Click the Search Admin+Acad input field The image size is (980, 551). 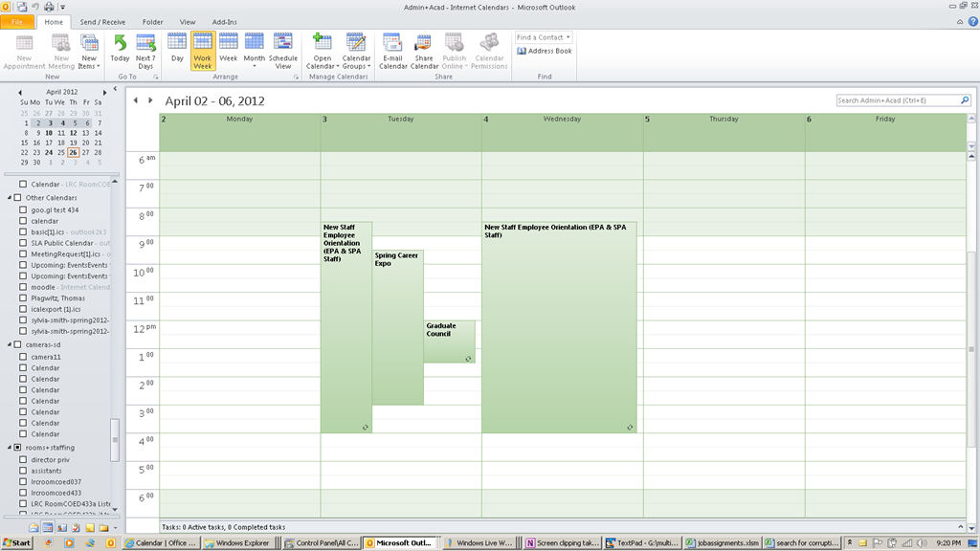tap(897, 100)
